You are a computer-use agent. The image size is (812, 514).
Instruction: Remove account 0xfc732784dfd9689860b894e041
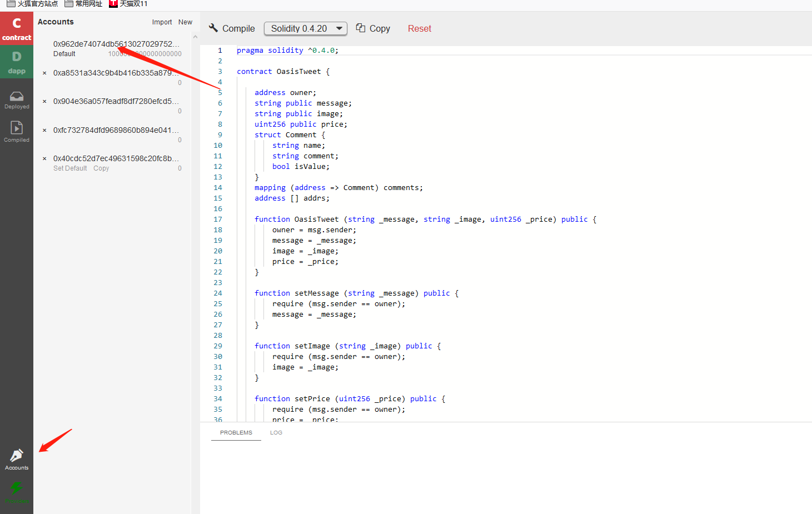44,131
